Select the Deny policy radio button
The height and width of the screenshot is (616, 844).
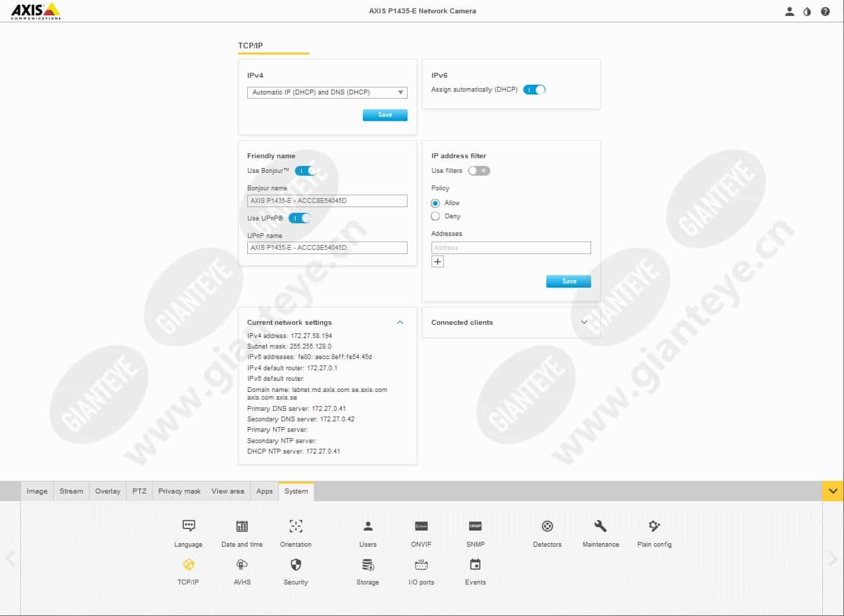coord(436,216)
